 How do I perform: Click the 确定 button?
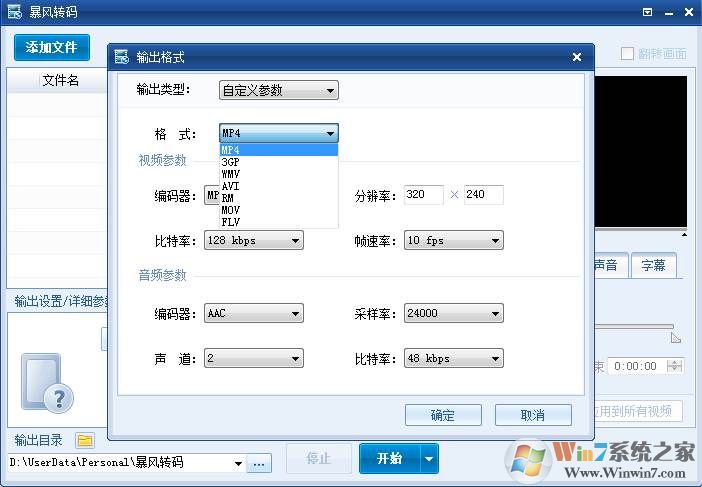(x=443, y=415)
